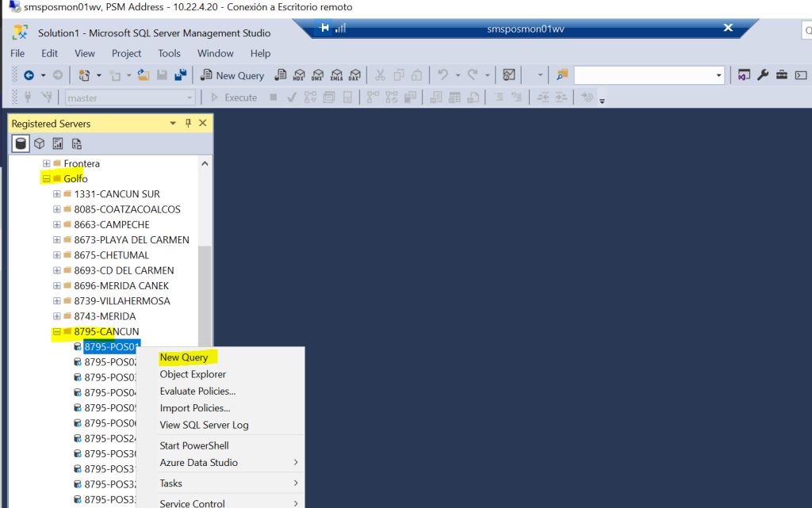The height and width of the screenshot is (508, 812).
Task: Show Analysis Services registered servers
Action: pyautogui.click(x=40, y=143)
